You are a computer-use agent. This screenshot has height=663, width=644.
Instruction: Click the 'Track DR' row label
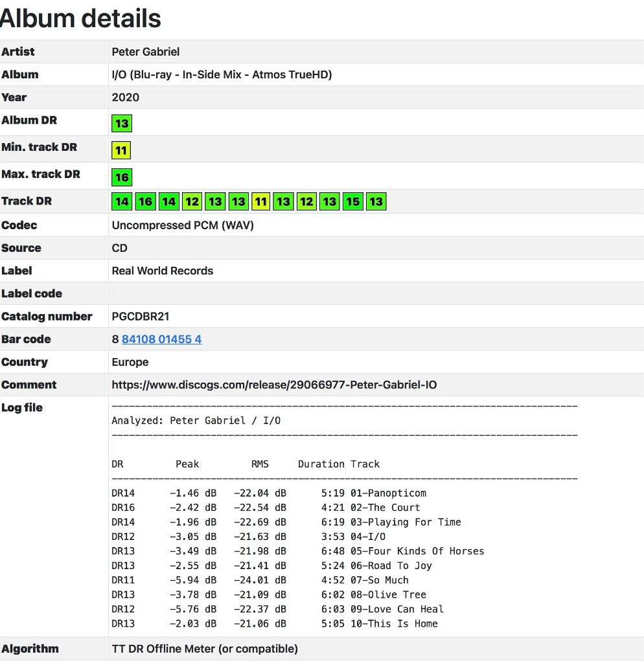click(27, 201)
